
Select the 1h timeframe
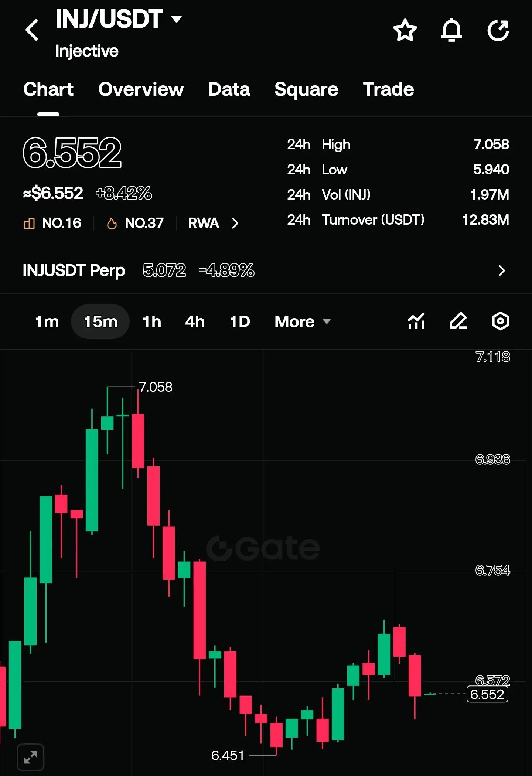(152, 321)
